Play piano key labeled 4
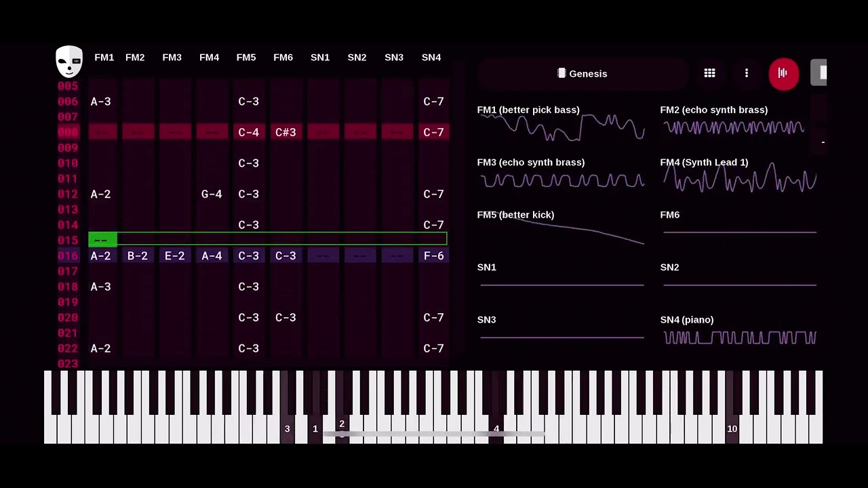868x488 pixels. point(496,429)
